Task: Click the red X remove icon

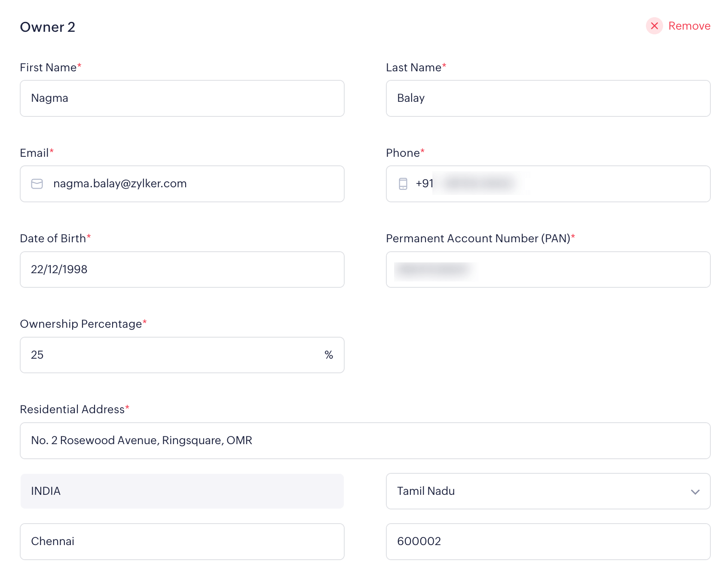Action: pyautogui.click(x=654, y=26)
